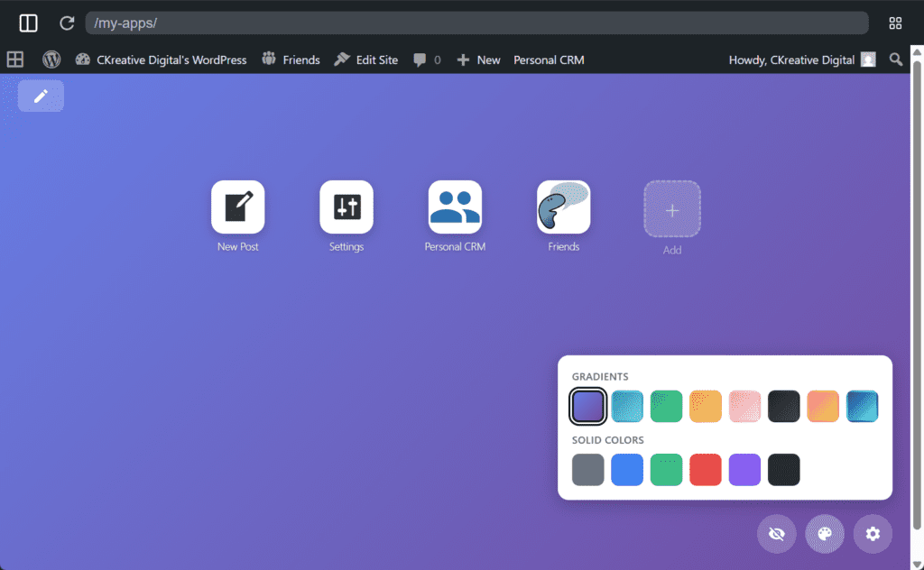Toggle the browser sidebar panel button

click(28, 23)
